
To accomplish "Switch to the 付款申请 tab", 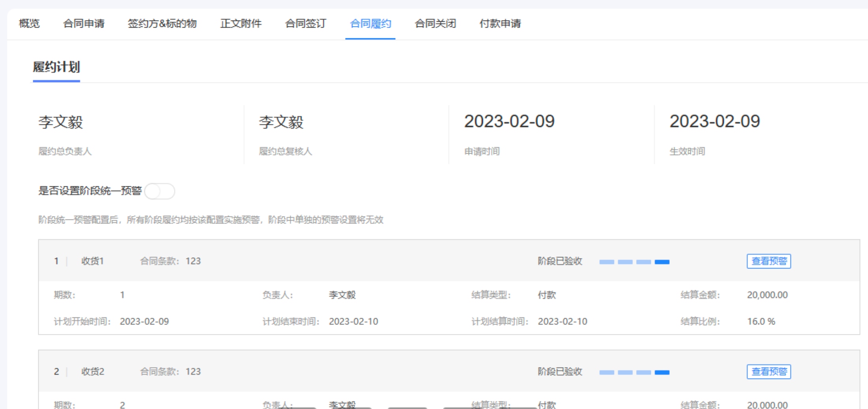I will point(500,24).
